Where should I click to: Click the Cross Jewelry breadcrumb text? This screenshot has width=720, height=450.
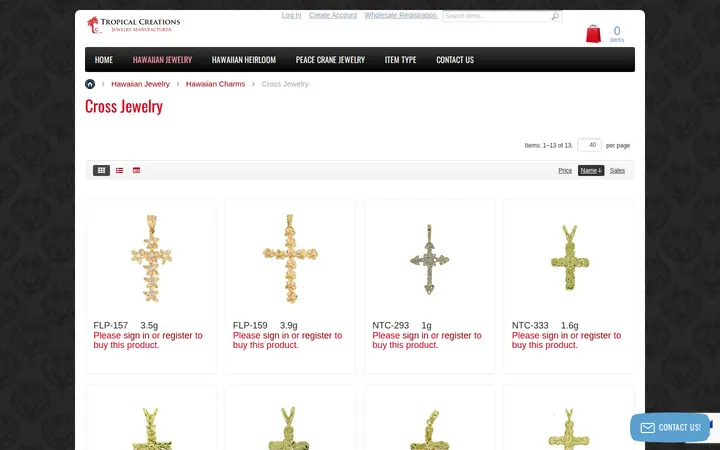[285, 84]
